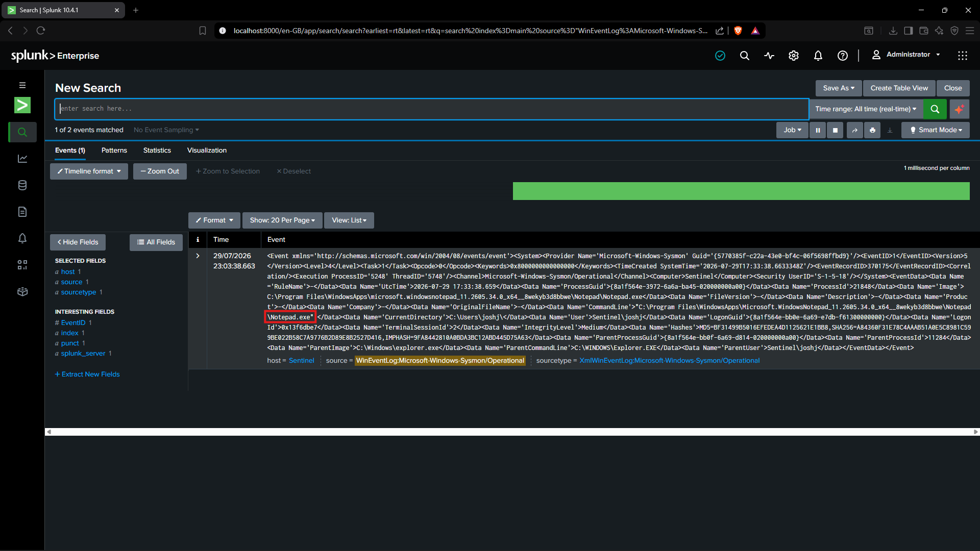
Task: Open the package cube icon in the sidebar
Action: 22,291
